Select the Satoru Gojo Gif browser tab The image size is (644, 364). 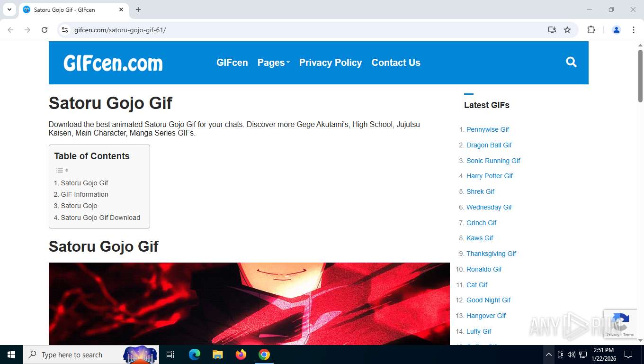73,9
